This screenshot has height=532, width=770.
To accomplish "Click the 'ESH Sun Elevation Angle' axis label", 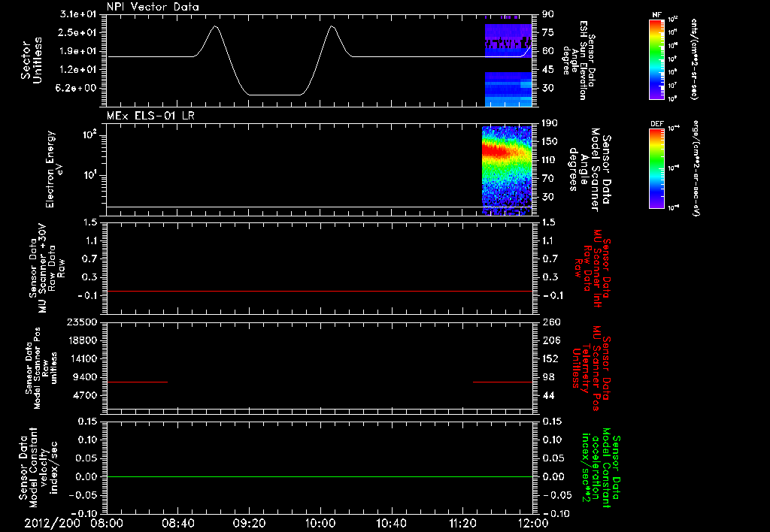I will (578, 60).
